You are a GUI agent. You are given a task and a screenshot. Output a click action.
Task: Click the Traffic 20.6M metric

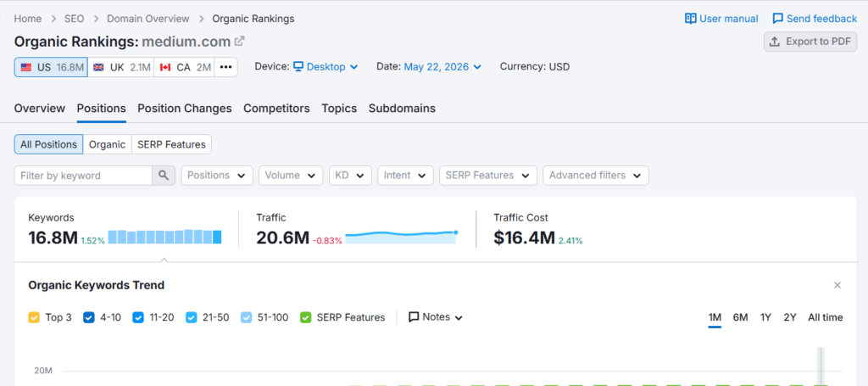pos(282,238)
